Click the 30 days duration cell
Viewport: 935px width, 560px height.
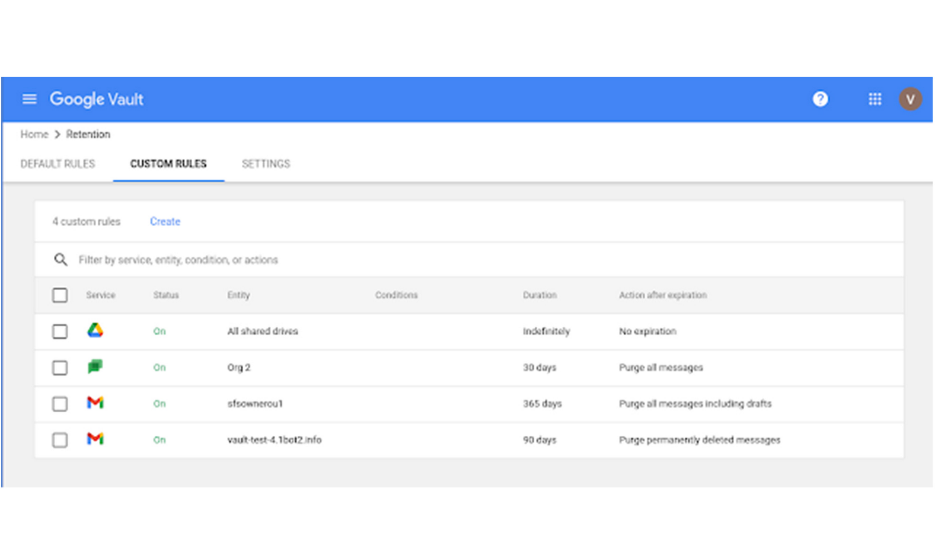click(539, 367)
